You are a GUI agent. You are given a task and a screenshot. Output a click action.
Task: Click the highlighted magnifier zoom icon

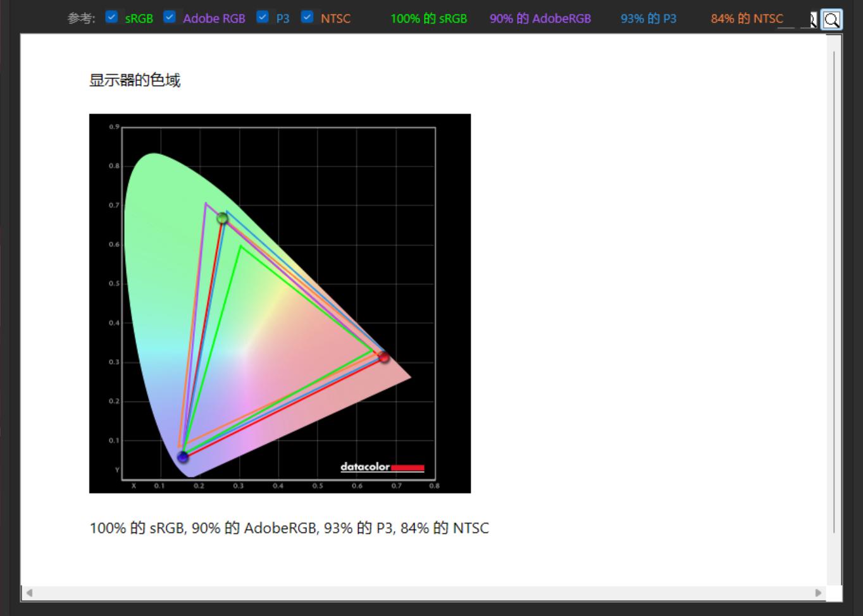pos(831,20)
